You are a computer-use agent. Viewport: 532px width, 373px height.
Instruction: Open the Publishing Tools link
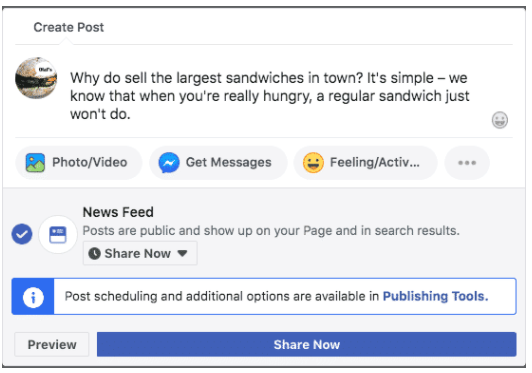pyautogui.click(x=435, y=296)
